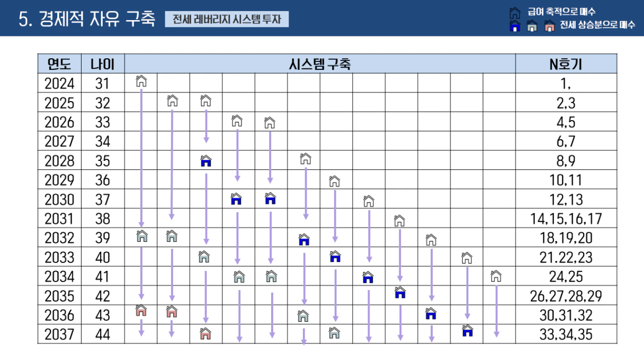Click the age cell 31

pyautogui.click(x=103, y=83)
